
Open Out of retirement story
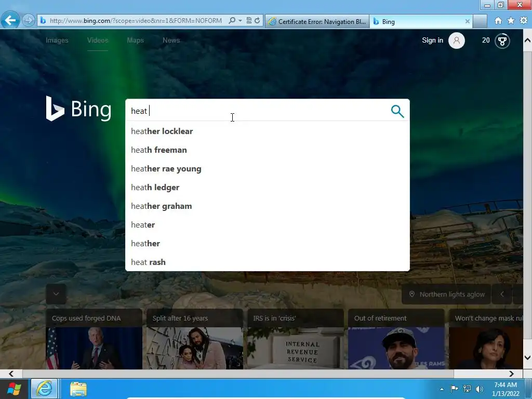point(380,318)
